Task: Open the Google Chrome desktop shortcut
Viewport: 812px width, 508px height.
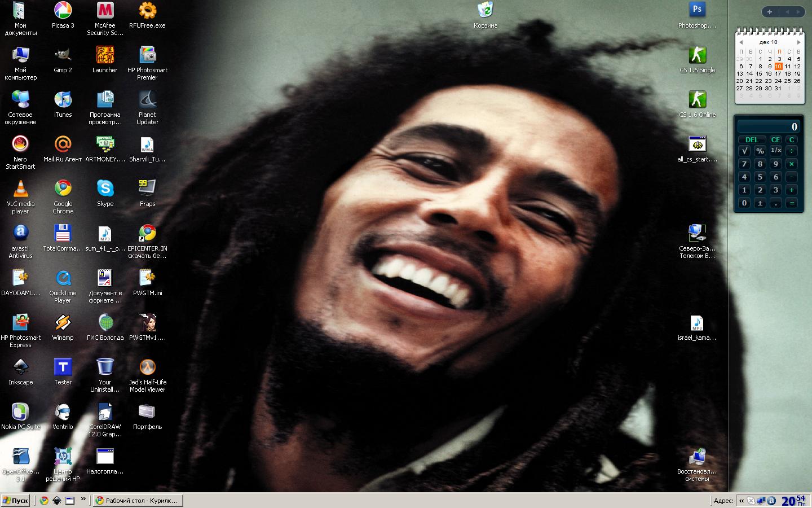Action: (x=63, y=189)
